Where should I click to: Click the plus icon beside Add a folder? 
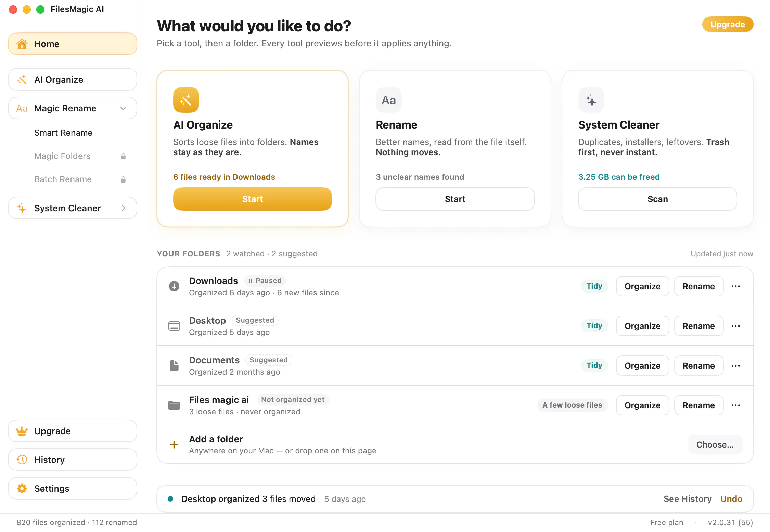[174, 444]
